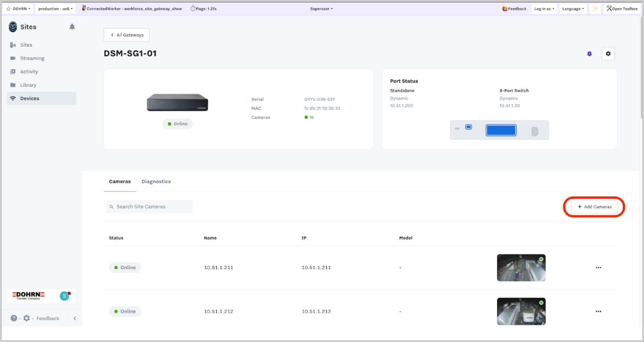Click the sparkle icon in top bar
This screenshot has width=644, height=342.
pos(595,8)
